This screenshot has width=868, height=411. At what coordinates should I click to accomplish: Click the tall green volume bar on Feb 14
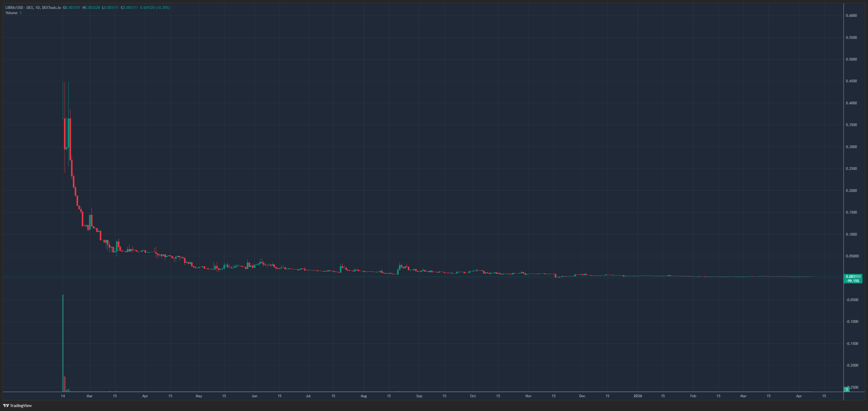(63, 342)
